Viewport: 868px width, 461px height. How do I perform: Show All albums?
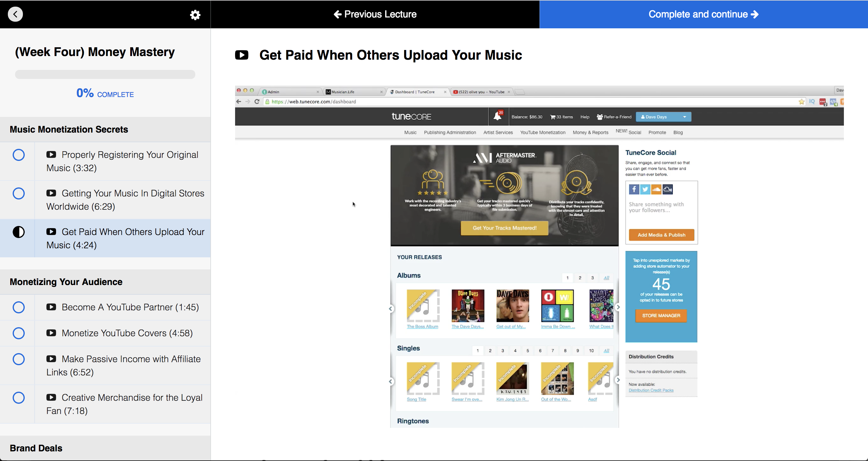point(606,278)
